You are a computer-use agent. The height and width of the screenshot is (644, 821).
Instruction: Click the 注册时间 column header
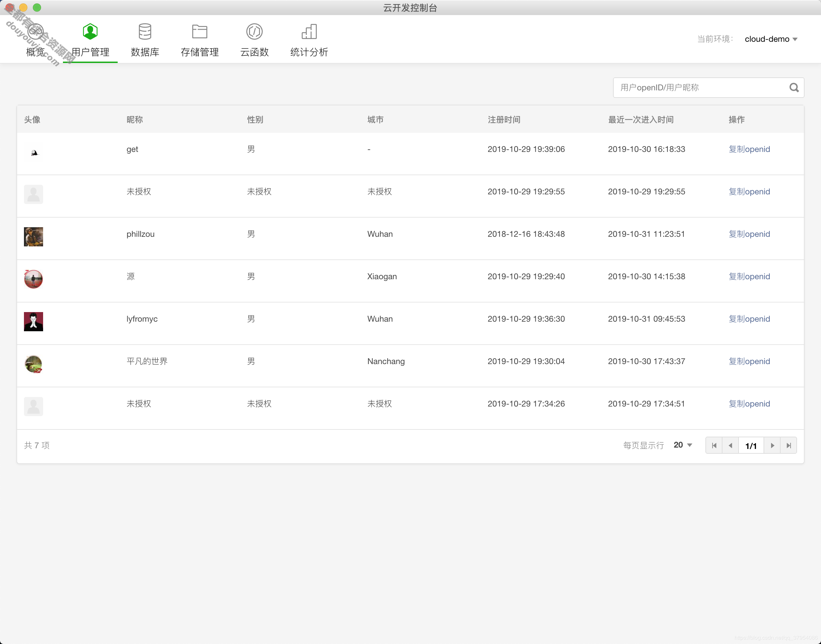(x=504, y=119)
